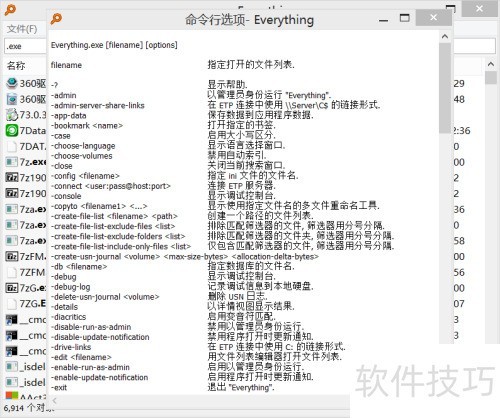Click the "-?" option text

pos(54,85)
